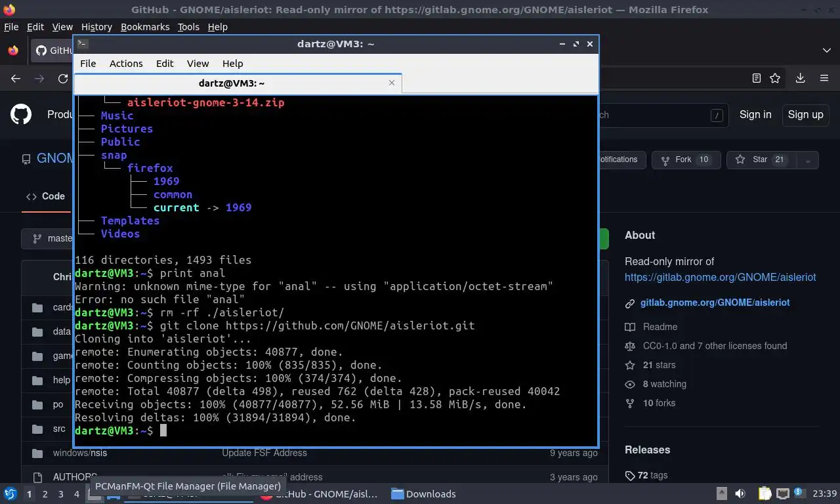
Task: Open Firefox Bookmarks menu
Action: click(145, 27)
